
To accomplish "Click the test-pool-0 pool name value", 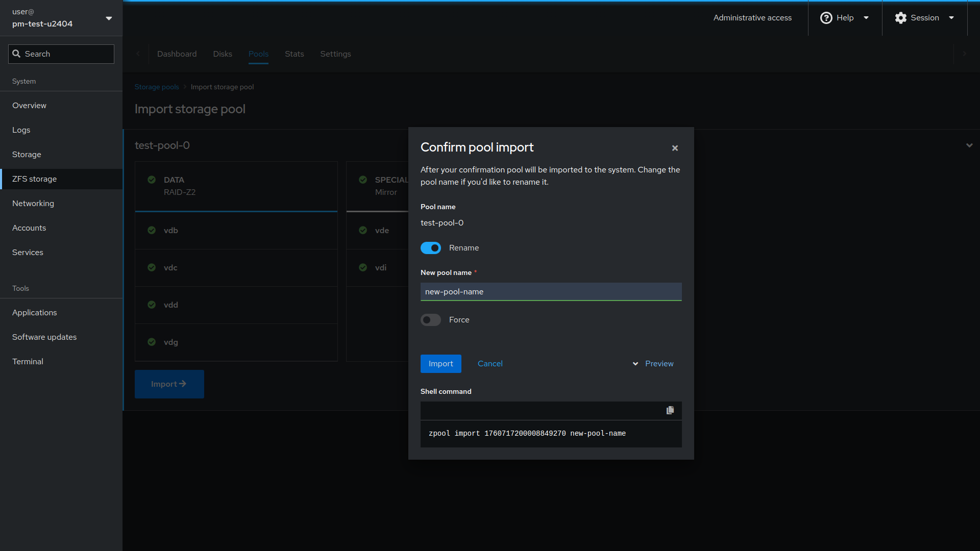I will tap(442, 223).
